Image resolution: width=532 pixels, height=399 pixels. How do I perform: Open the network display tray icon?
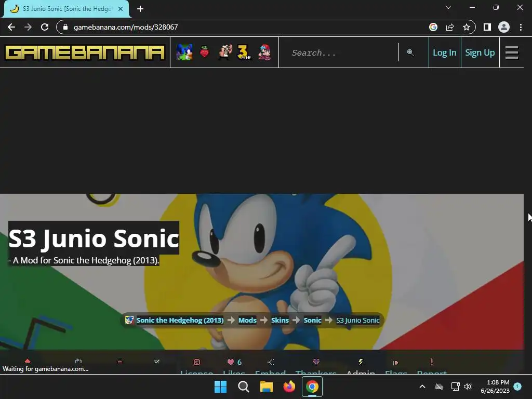click(x=455, y=387)
